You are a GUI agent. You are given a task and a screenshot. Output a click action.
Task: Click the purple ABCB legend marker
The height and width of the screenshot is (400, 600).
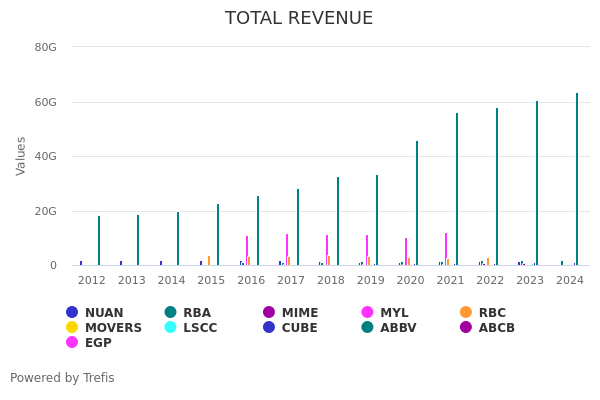point(466,328)
